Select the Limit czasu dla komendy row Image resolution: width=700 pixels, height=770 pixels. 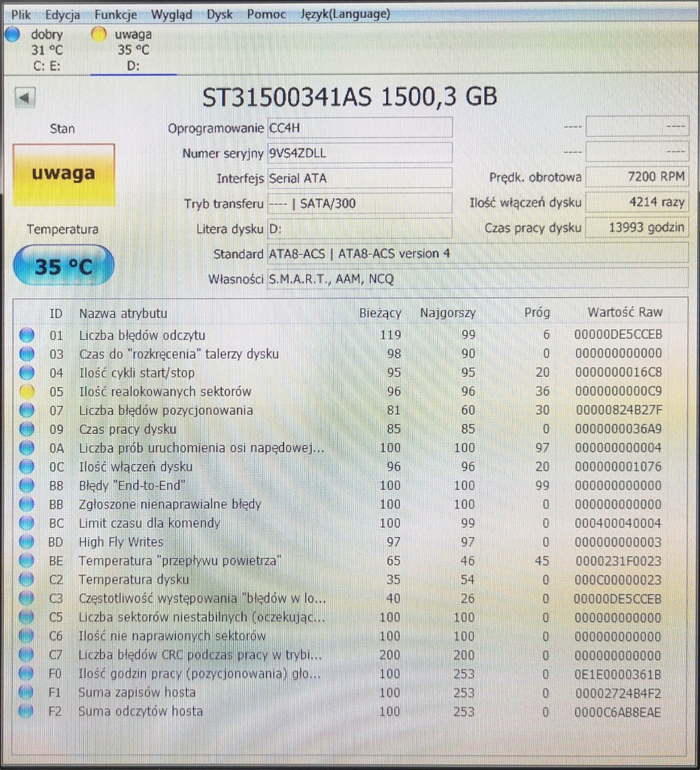[x=350, y=523]
